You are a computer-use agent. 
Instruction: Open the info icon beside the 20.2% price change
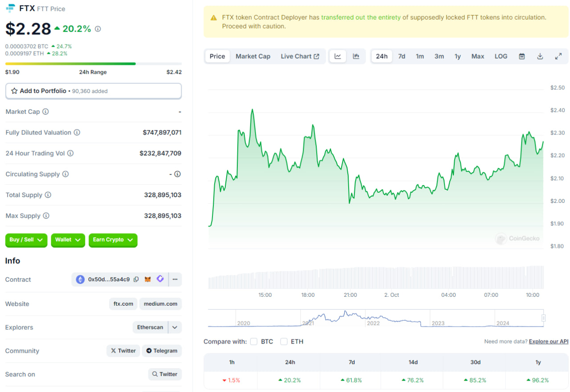pos(98,29)
